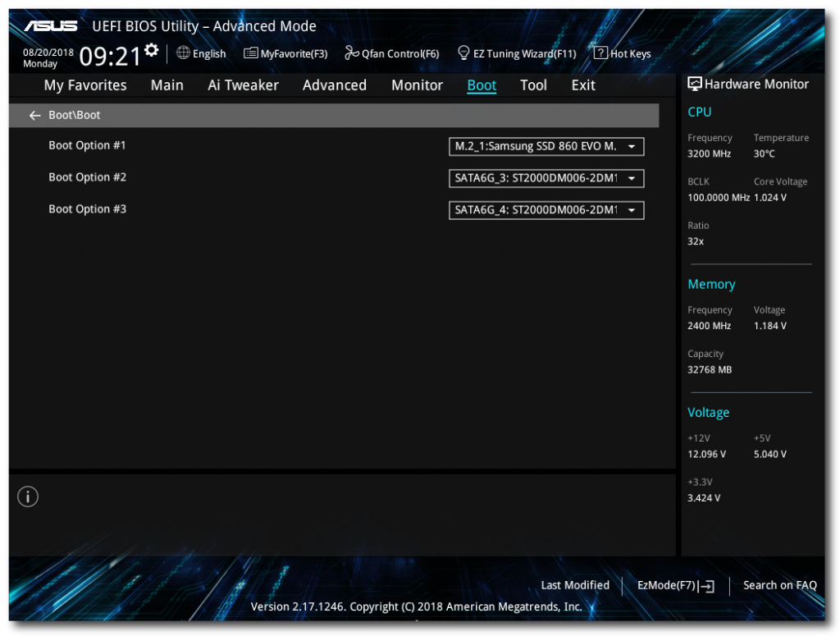Screen dimensions: 840x636
Task: Switch to EzMode with F7 button
Action: pos(674,585)
